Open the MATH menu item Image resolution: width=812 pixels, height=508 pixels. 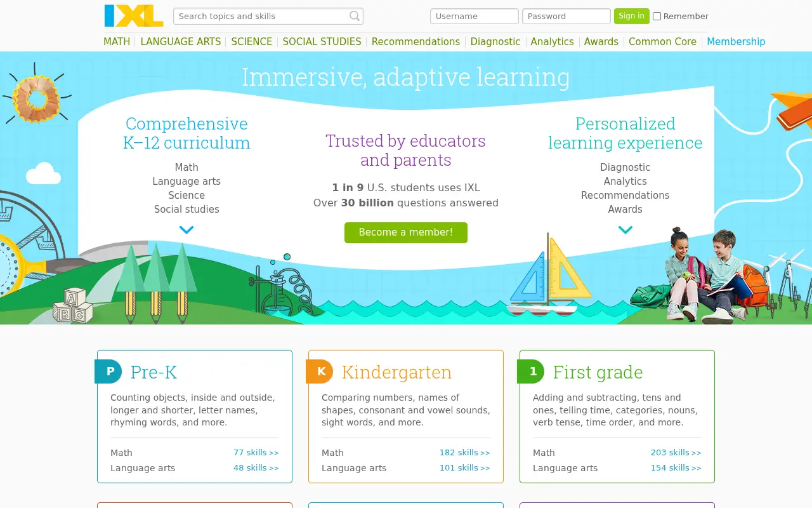[x=117, y=41]
